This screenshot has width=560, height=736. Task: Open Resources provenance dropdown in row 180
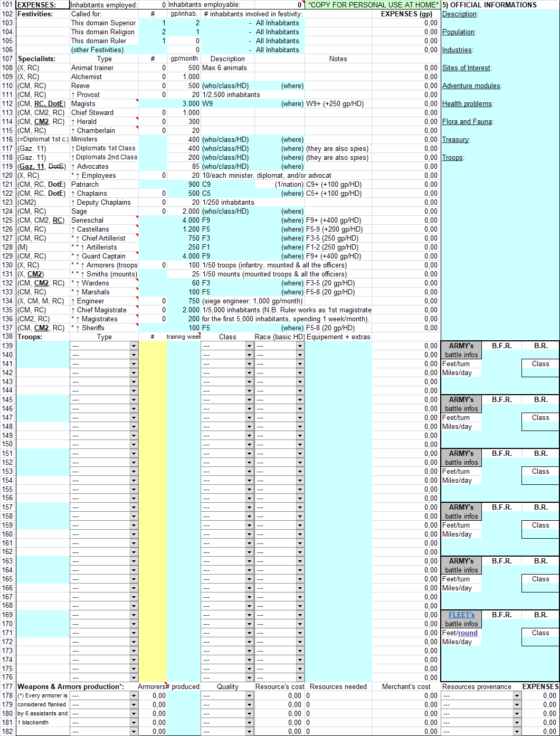coord(517,714)
